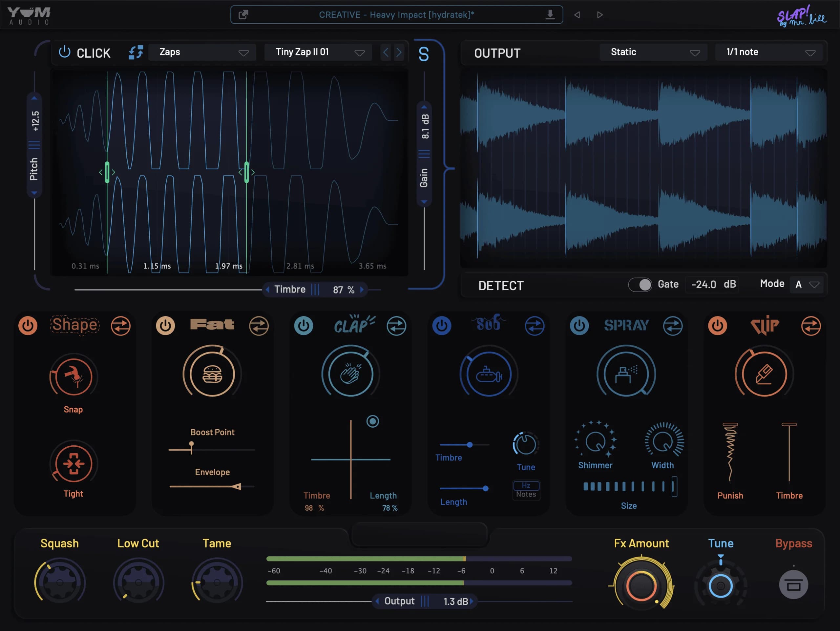Turn off the Clip module power button
Viewport: 840px width, 631px height.
coord(717,326)
